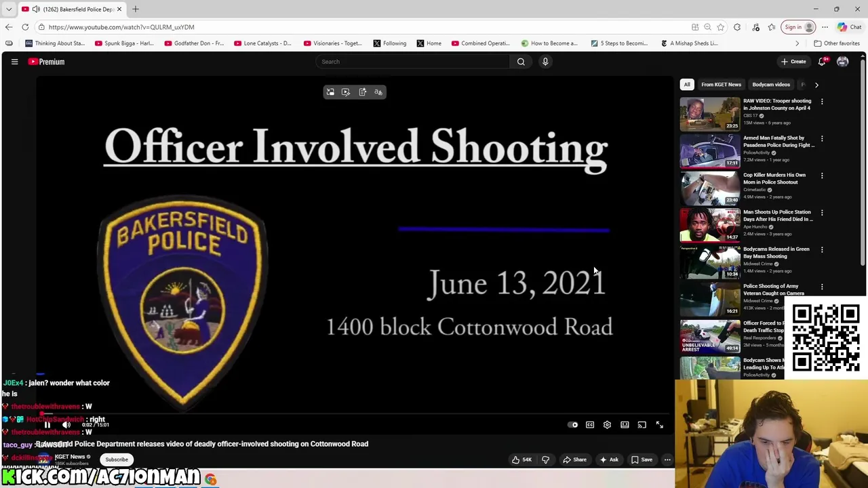The height and width of the screenshot is (488, 868).
Task: Open the KGET News channel link
Action: tap(70, 457)
